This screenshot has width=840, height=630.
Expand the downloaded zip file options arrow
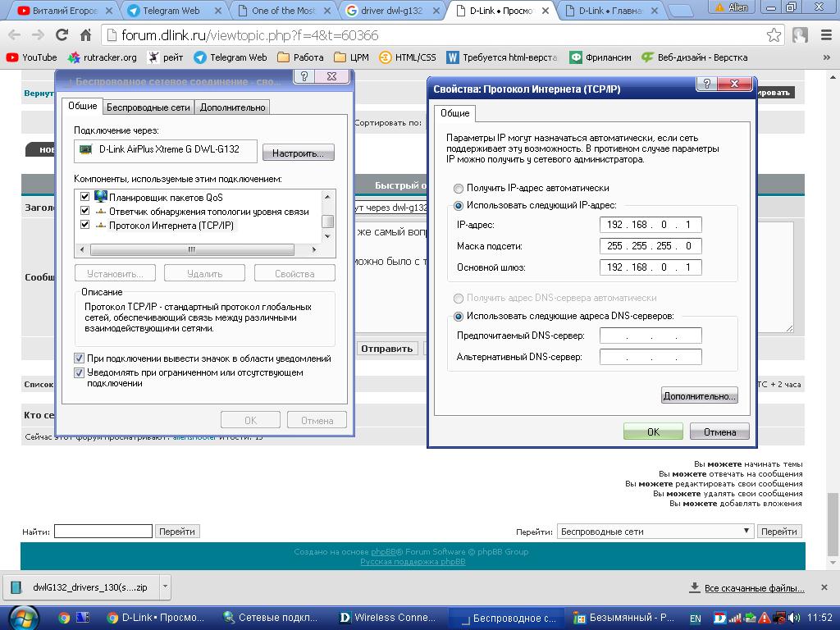[165, 587]
